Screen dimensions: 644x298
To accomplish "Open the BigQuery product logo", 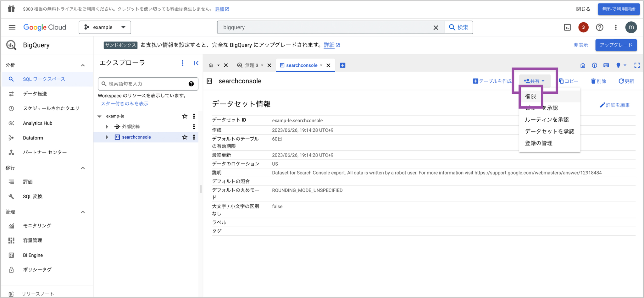I will click(x=11, y=45).
